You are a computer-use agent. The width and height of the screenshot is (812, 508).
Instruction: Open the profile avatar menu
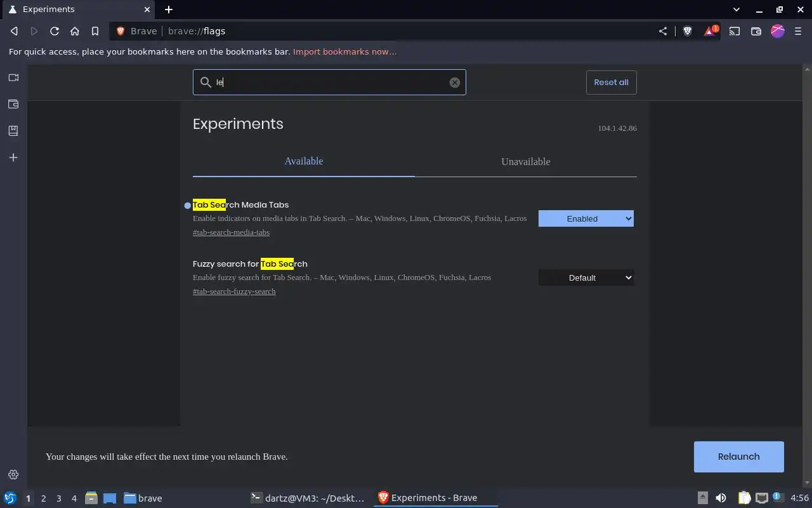point(778,31)
